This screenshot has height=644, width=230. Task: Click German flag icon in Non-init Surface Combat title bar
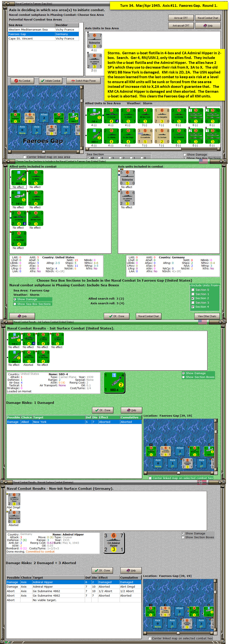[x=202, y=482]
